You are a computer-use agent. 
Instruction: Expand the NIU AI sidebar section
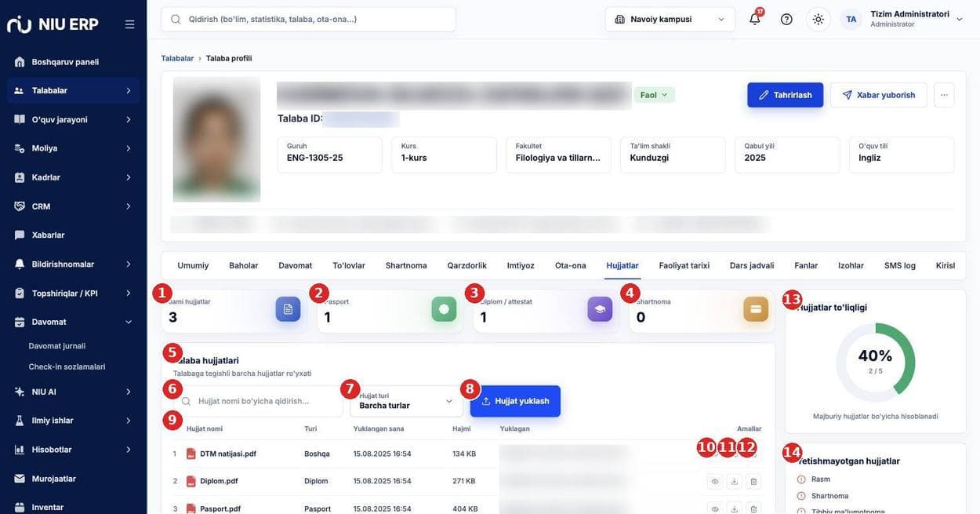74,392
